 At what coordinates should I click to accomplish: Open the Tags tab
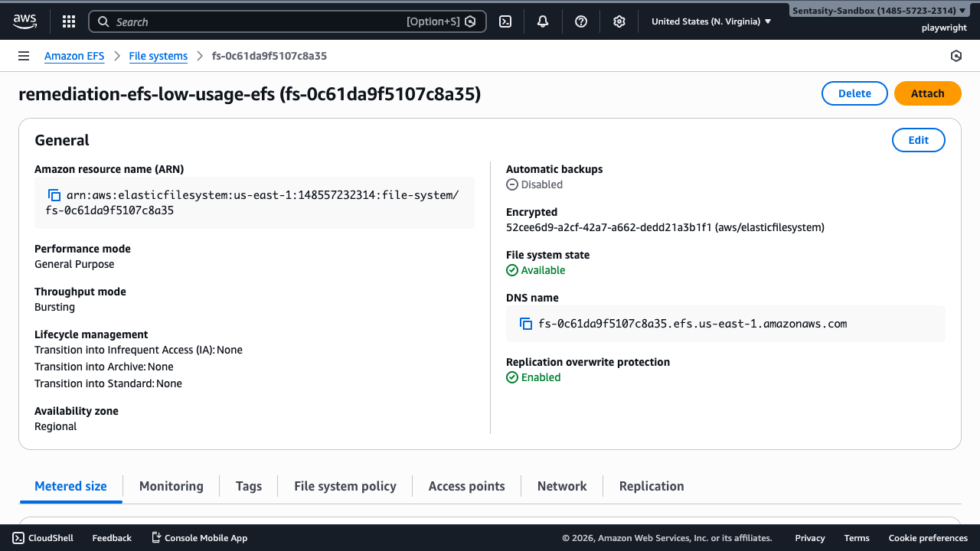[x=249, y=486]
